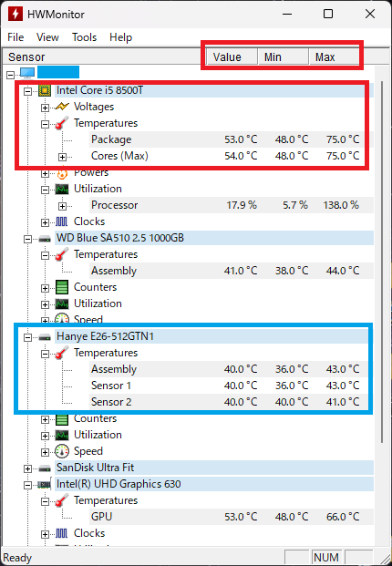
Task: Click the Max column header
Action: [334, 57]
